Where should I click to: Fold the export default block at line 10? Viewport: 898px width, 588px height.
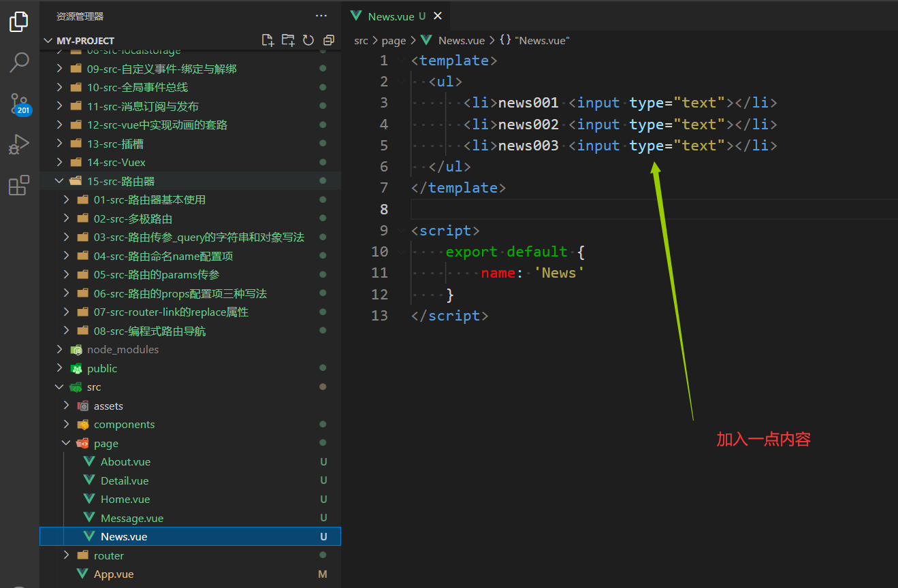coord(402,251)
